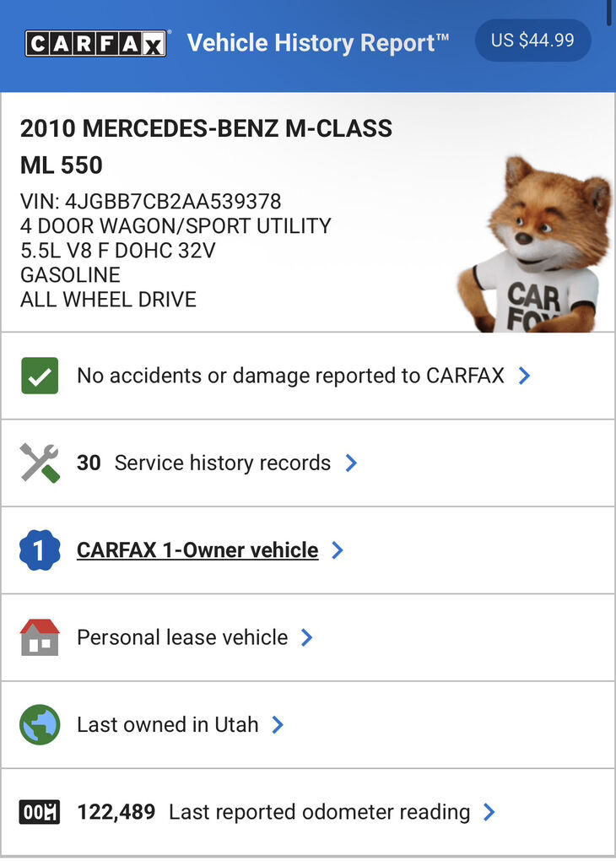Open the CARFAX 1-Owner vehicle link
The height and width of the screenshot is (861, 616).
[x=197, y=550]
